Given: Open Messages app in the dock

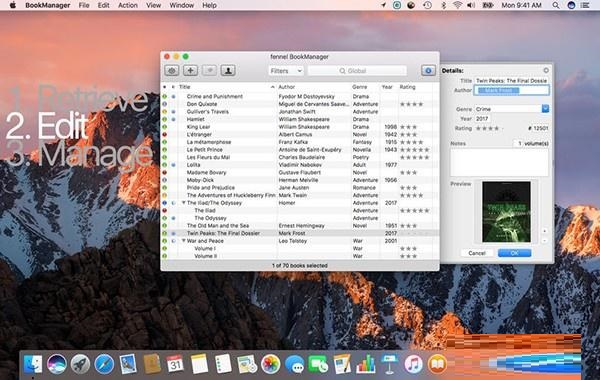Looking at the screenshot, I should point(294,364).
